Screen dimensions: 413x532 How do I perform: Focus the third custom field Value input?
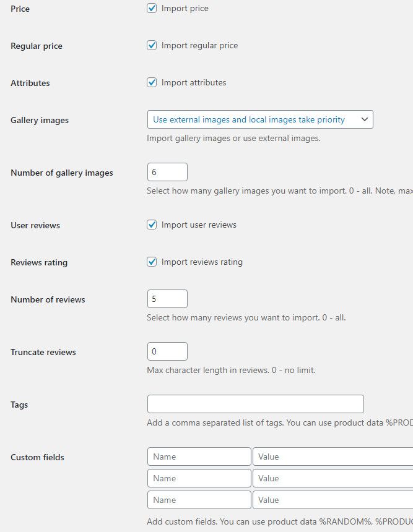coord(333,500)
